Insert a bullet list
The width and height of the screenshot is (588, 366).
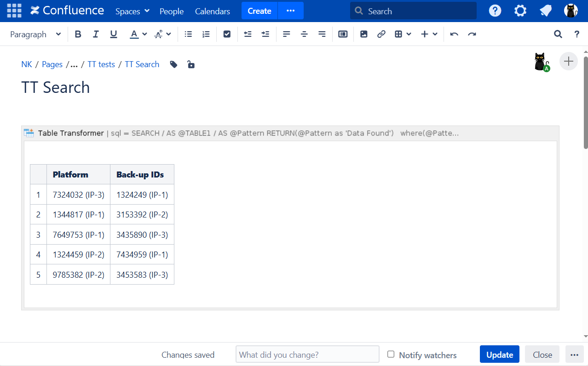pos(188,34)
